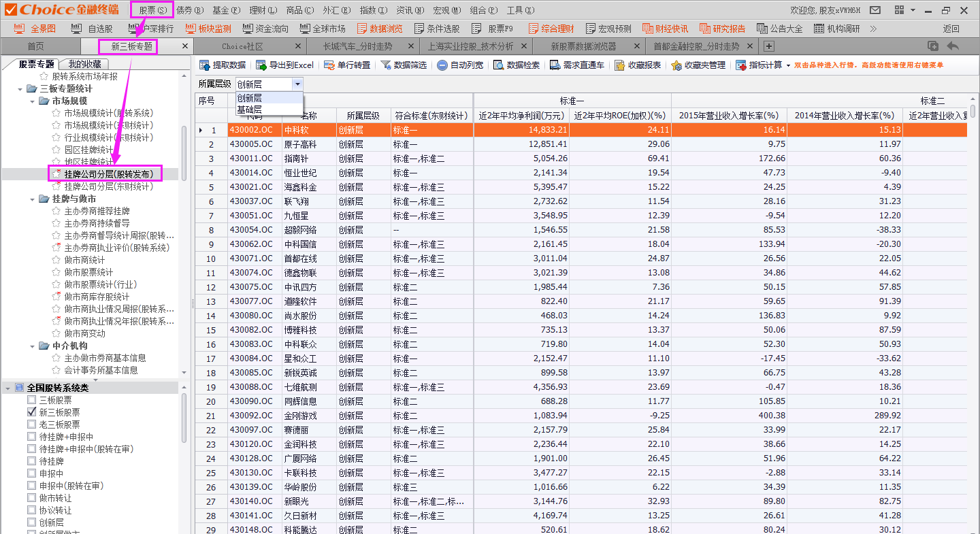
Task: Toggle 申报中 checkbox
Action: [x=32, y=473]
